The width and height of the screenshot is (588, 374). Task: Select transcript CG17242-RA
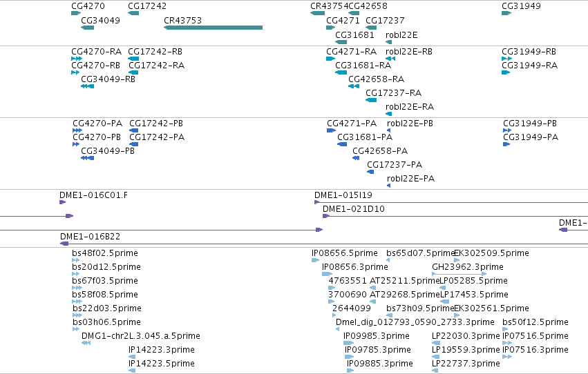tap(156, 65)
